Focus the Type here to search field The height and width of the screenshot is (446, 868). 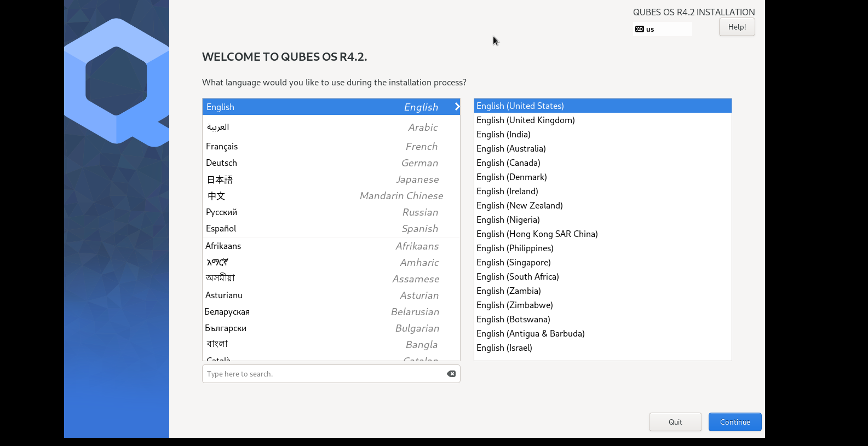tap(331, 374)
